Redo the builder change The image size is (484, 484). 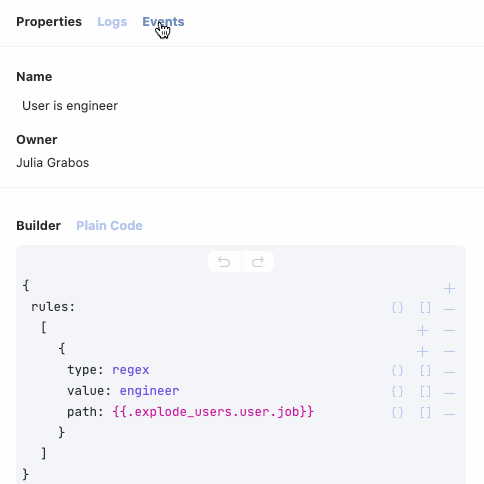click(x=258, y=262)
